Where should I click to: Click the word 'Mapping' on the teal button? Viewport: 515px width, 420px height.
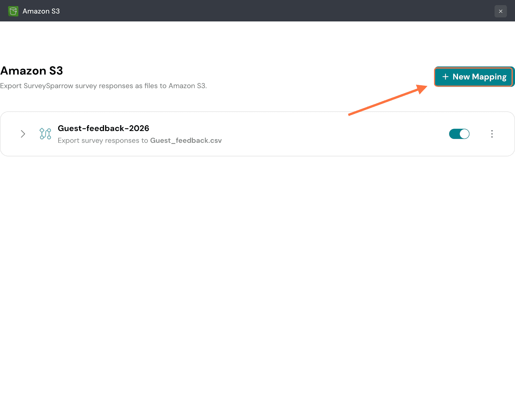coord(489,77)
